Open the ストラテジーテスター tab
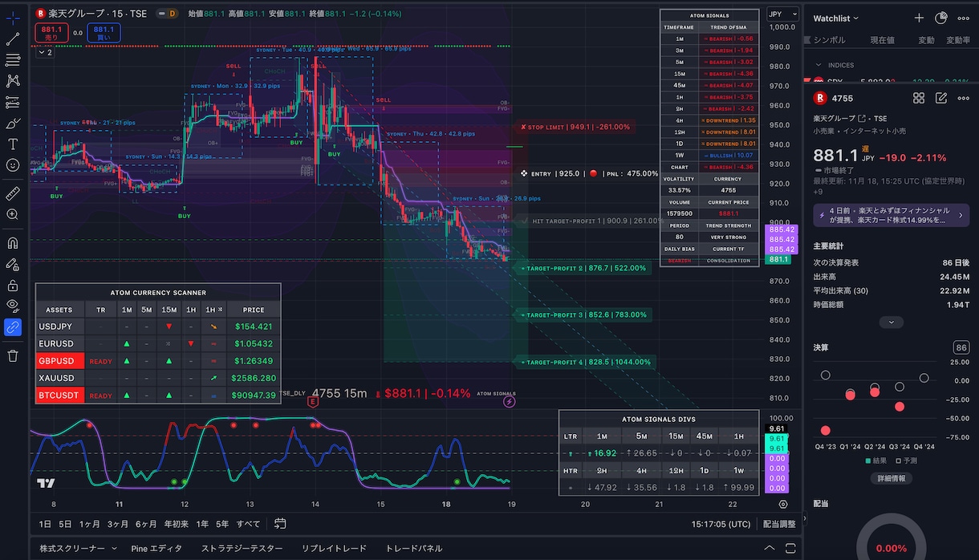 pyautogui.click(x=242, y=549)
